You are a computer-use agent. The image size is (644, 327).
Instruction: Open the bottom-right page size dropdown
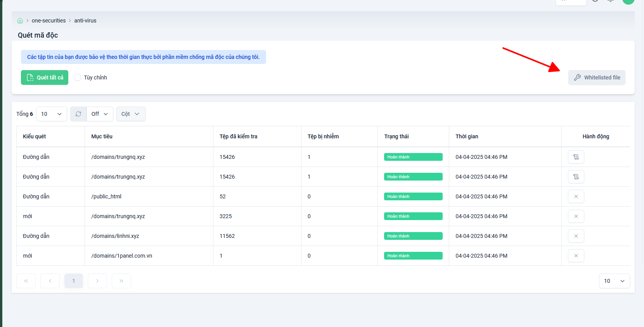[x=615, y=281]
